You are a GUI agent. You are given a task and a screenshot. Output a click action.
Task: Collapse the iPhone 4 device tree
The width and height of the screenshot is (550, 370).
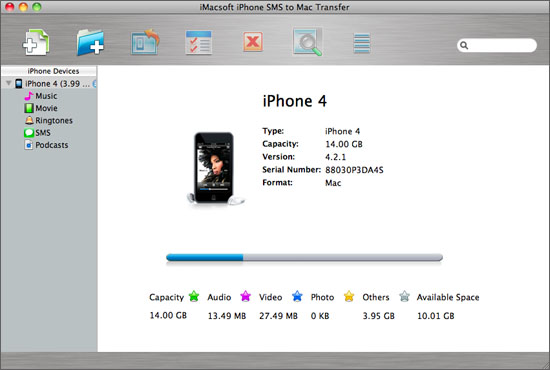pos(8,83)
